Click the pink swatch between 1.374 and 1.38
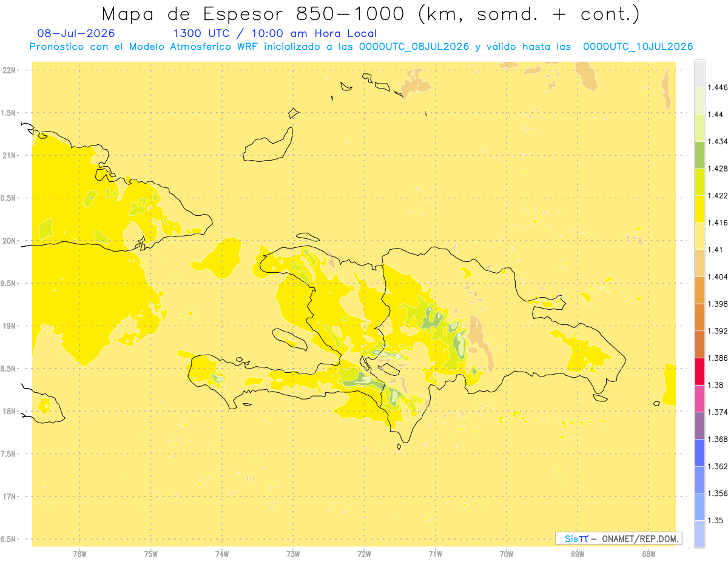The height and width of the screenshot is (562, 728). 699,398
